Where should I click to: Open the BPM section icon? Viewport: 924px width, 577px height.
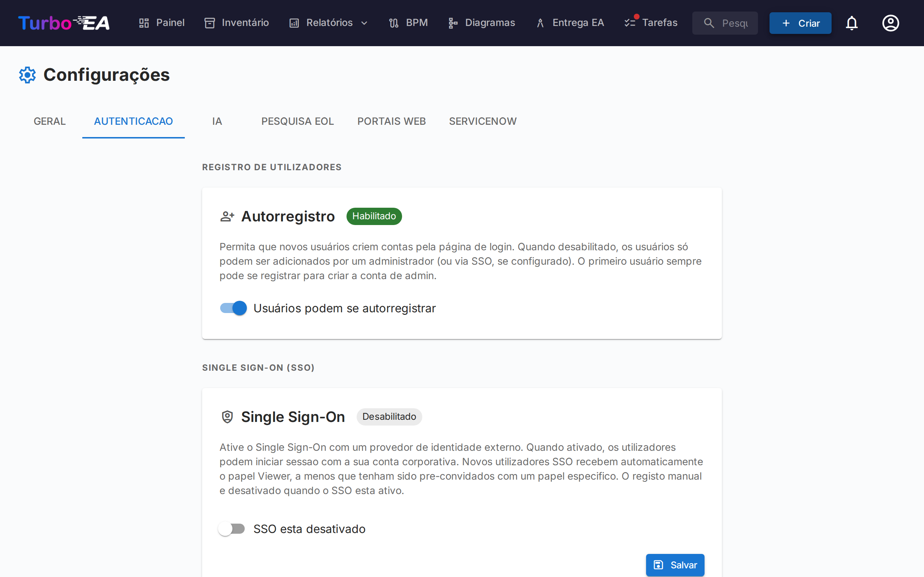tap(394, 23)
